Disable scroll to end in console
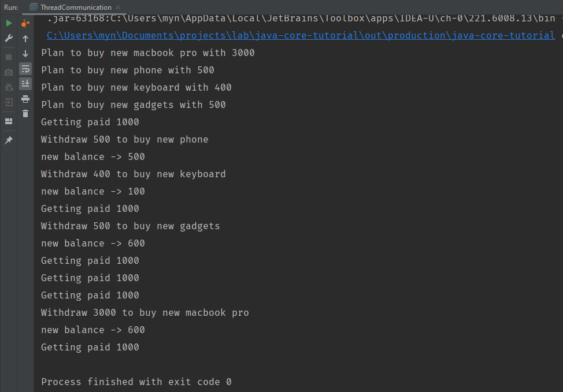Viewport: 563px width, 392px height. (25, 83)
